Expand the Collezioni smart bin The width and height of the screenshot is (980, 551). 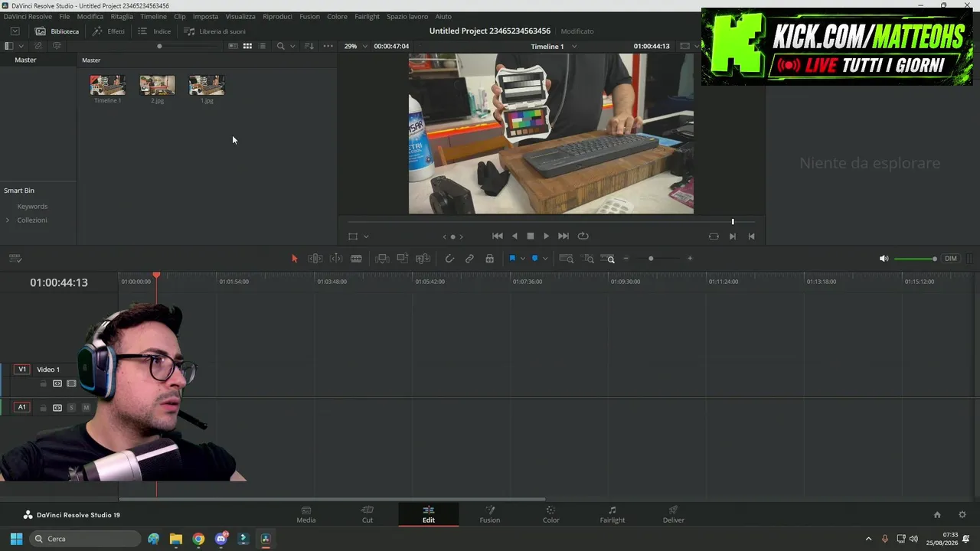[8, 220]
